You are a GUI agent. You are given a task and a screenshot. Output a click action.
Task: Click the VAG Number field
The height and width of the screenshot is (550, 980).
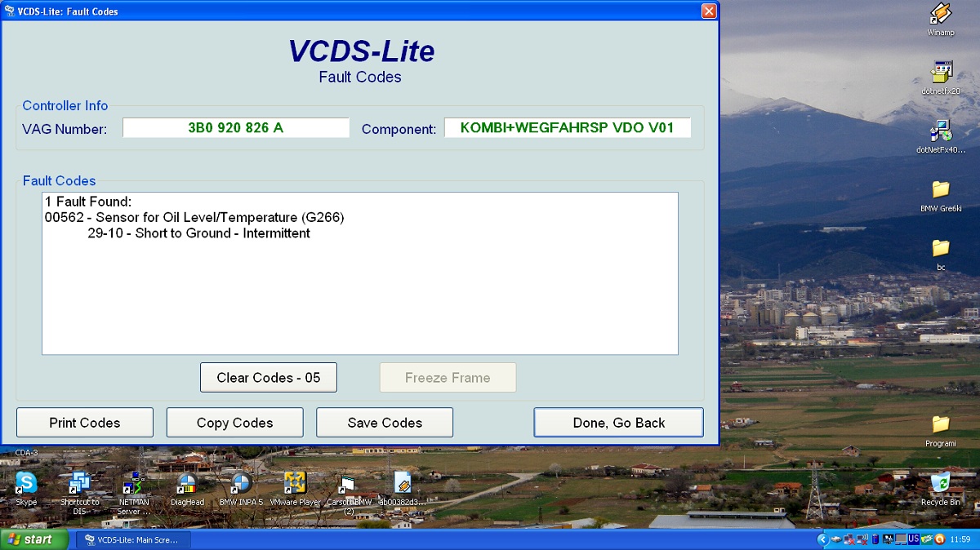[236, 128]
